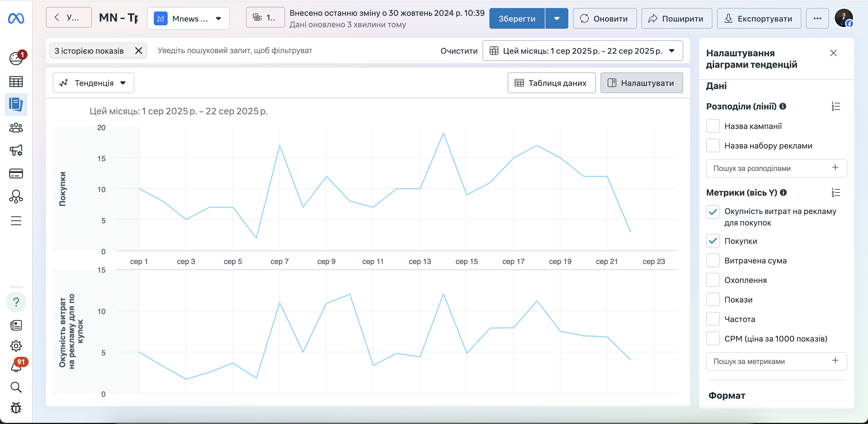Open the date range dropdown Цей місяць
Screen dimensions: 868x424
[x=583, y=51]
